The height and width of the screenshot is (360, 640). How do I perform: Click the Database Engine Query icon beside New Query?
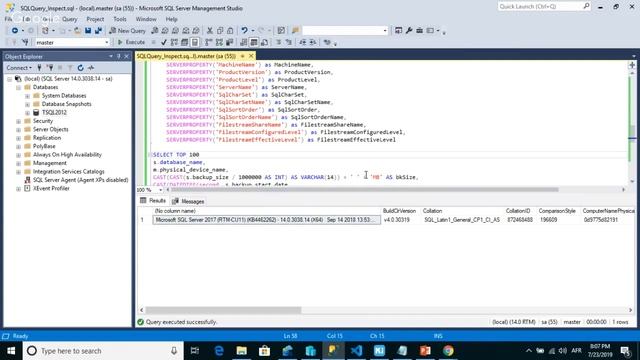point(155,31)
